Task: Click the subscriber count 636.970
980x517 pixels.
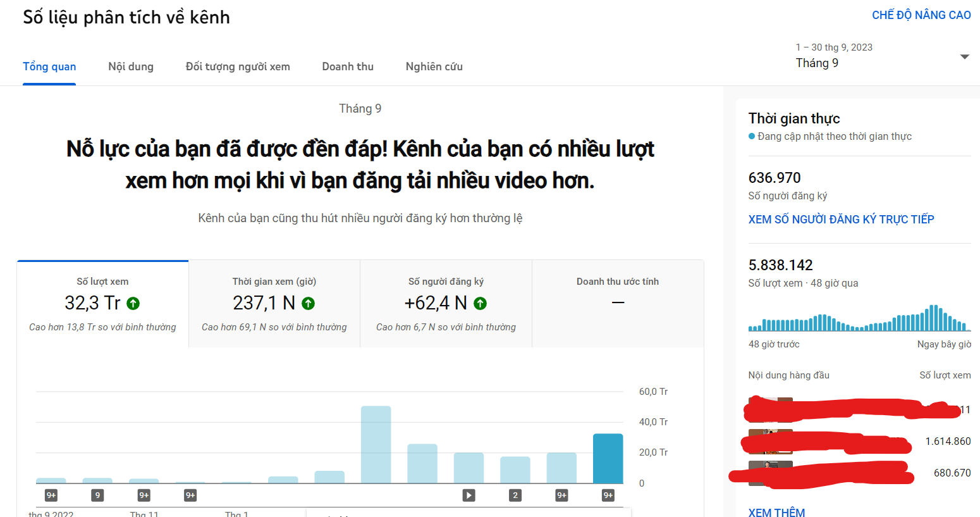Action: tap(775, 178)
